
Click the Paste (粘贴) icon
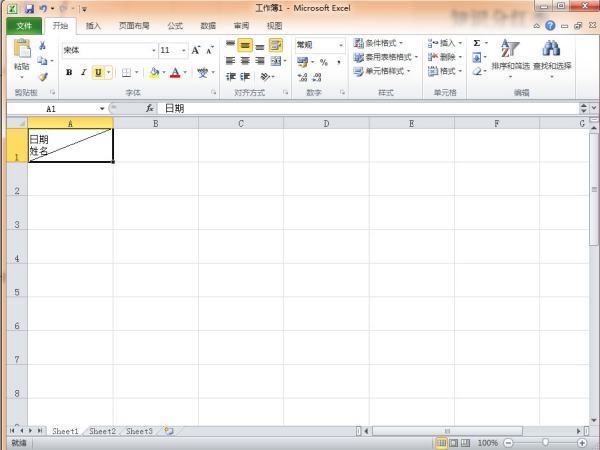pyautogui.click(x=21, y=52)
